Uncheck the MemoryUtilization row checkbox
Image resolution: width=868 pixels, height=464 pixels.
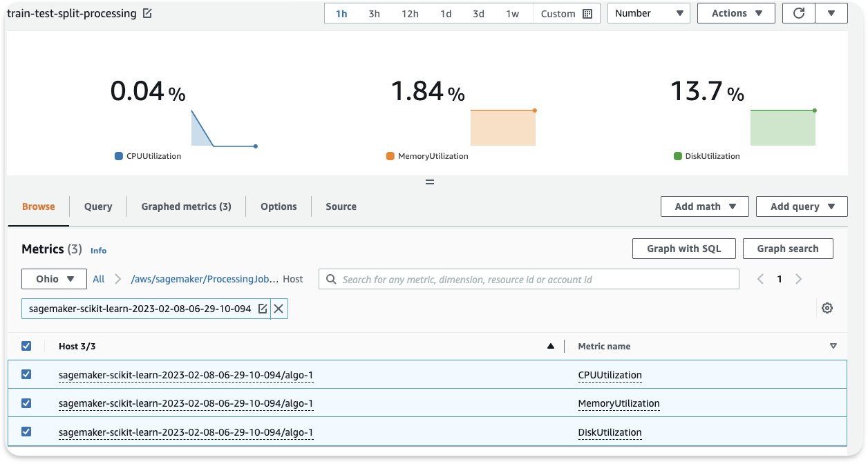pyautogui.click(x=26, y=403)
